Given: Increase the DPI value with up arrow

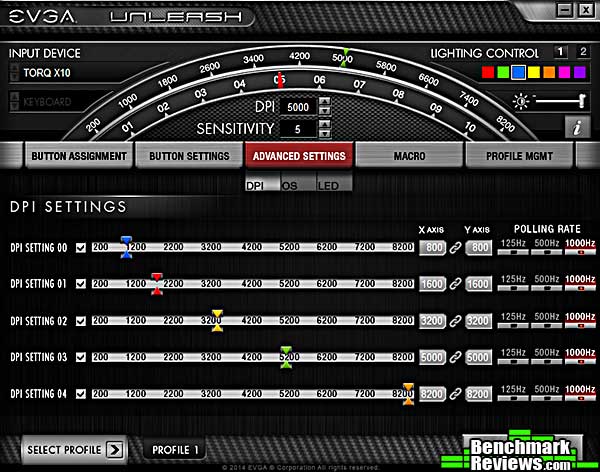Looking at the screenshot, I should click(323, 102).
